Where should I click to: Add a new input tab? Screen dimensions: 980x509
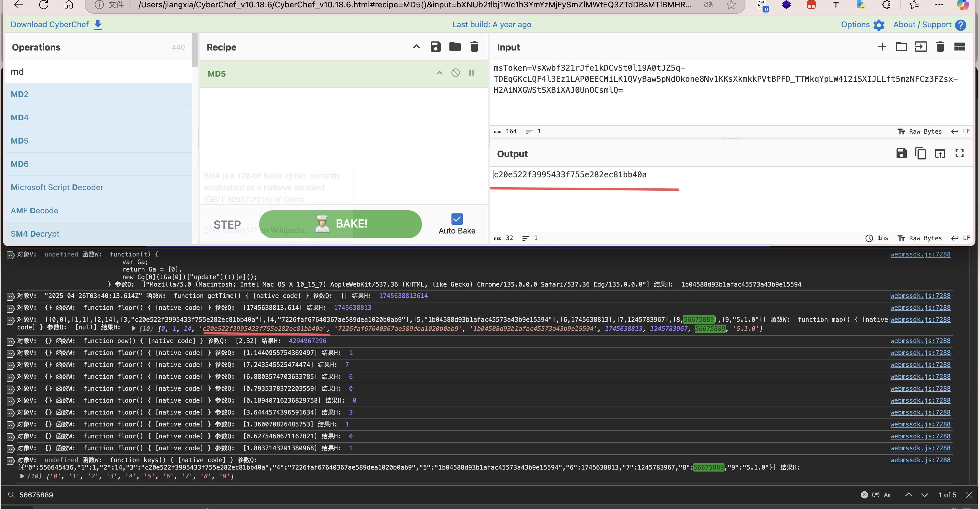click(x=882, y=47)
